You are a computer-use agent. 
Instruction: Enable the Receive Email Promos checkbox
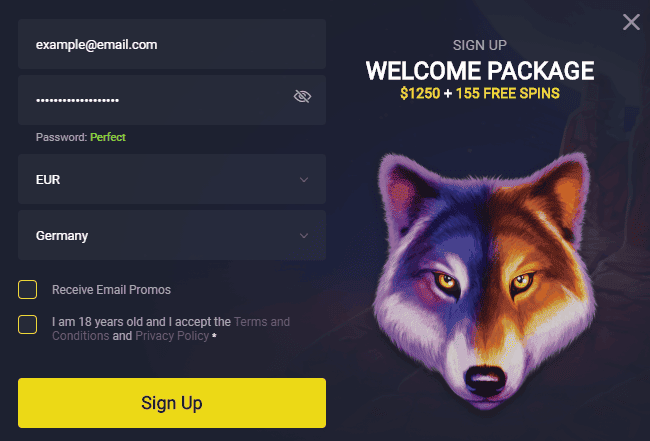27,289
